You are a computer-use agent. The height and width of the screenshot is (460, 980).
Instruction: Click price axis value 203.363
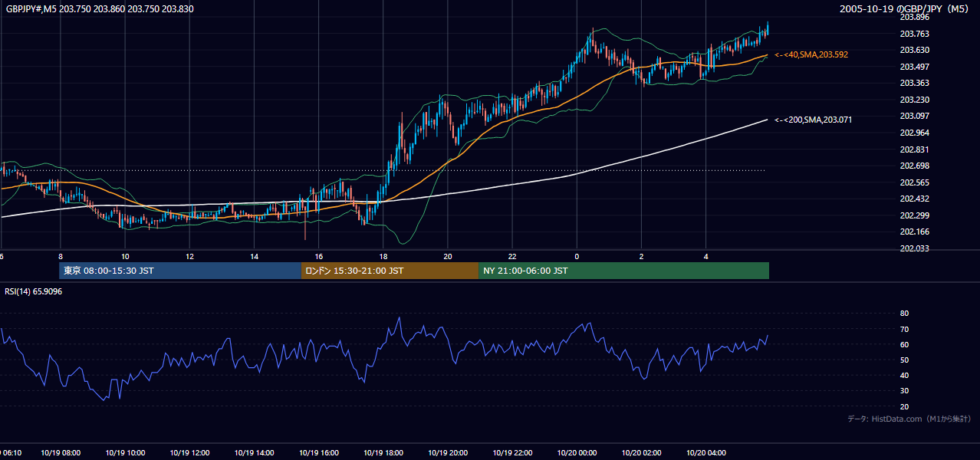(x=914, y=83)
